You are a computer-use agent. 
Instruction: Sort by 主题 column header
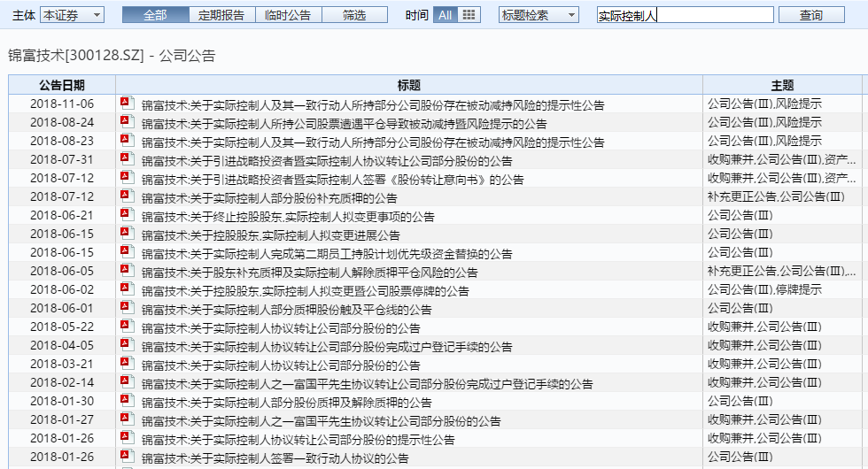(x=782, y=85)
